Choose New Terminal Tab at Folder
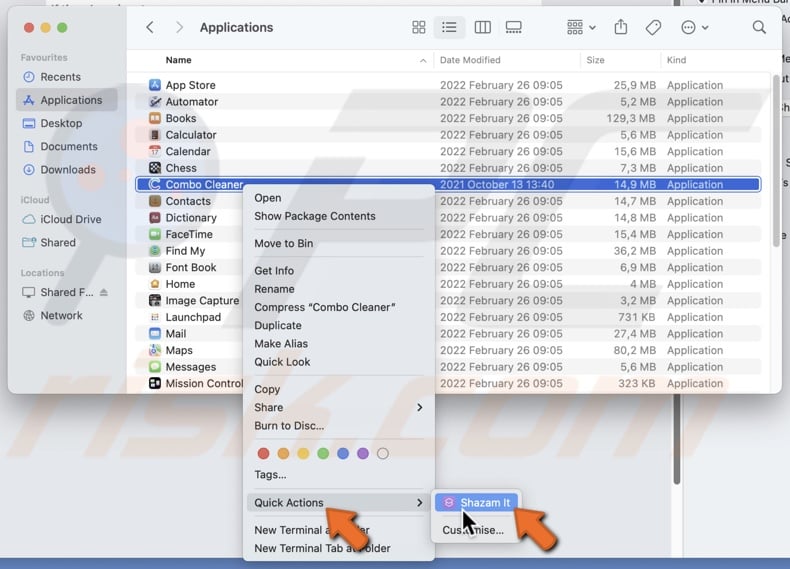 pos(322,548)
